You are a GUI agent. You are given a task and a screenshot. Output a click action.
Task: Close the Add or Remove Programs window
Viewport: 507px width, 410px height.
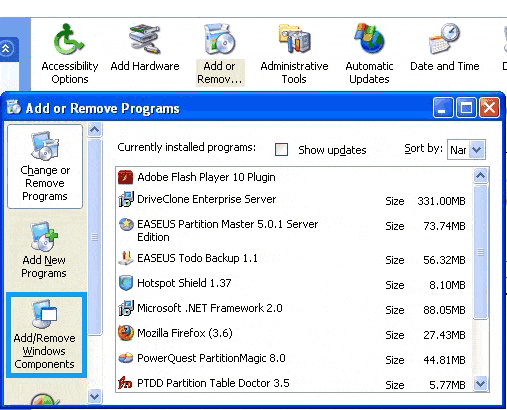[489, 108]
